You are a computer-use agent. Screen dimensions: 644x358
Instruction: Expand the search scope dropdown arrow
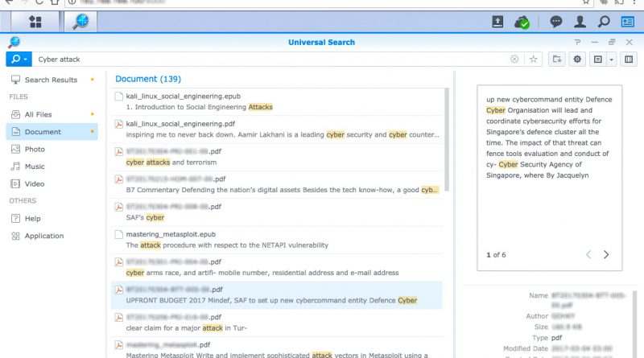(26, 59)
